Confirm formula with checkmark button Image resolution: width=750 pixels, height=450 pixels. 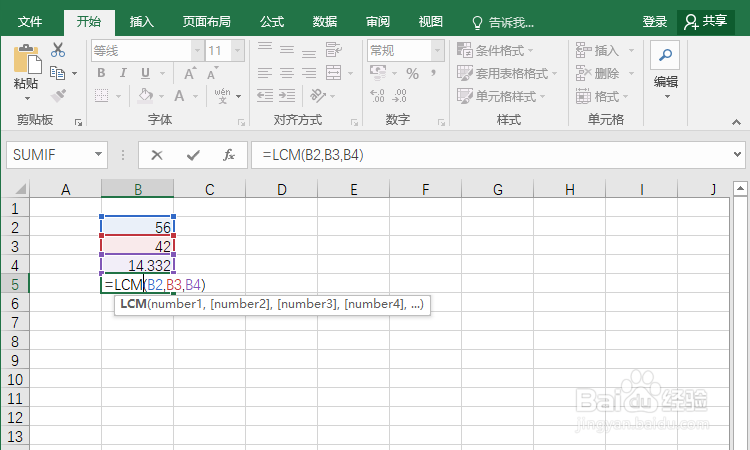(x=193, y=155)
